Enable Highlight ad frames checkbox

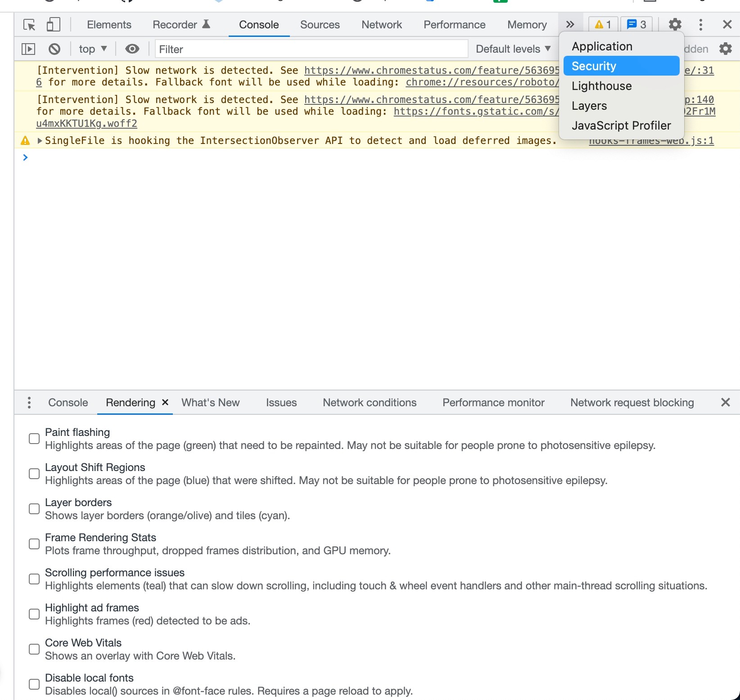(34, 614)
